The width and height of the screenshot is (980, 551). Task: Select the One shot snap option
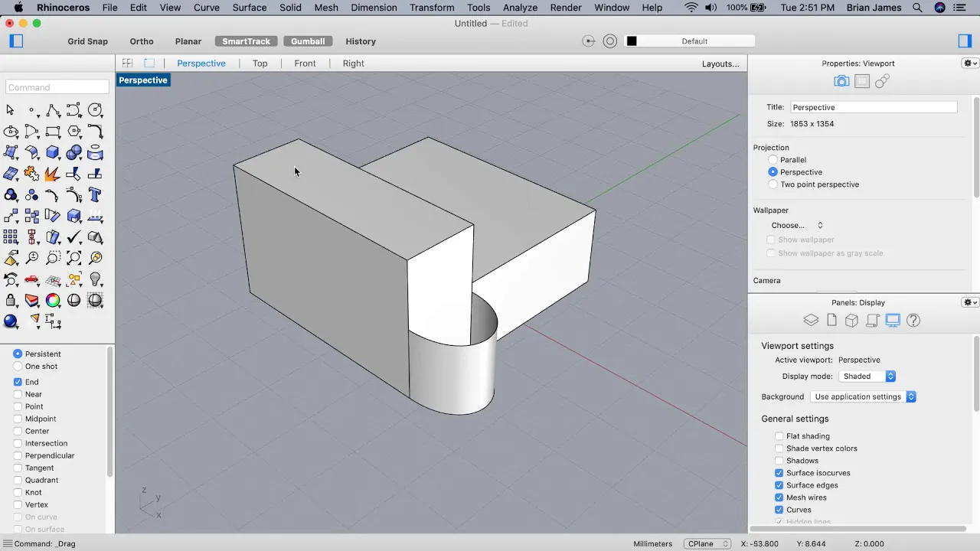click(x=18, y=367)
